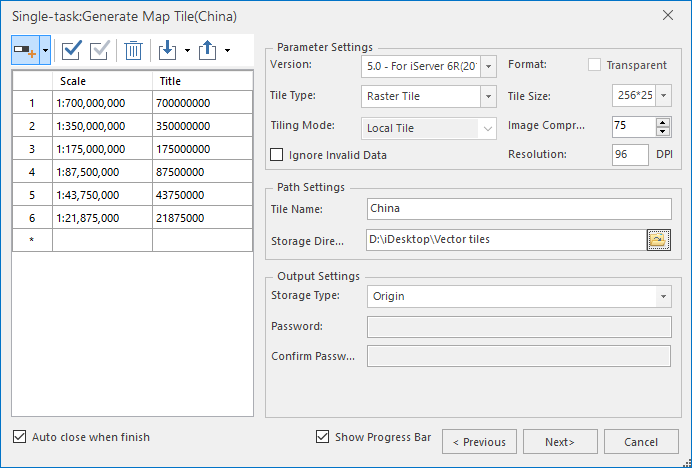692x468 pixels.
Task: Select row header number 4
Action: [x=32, y=172]
